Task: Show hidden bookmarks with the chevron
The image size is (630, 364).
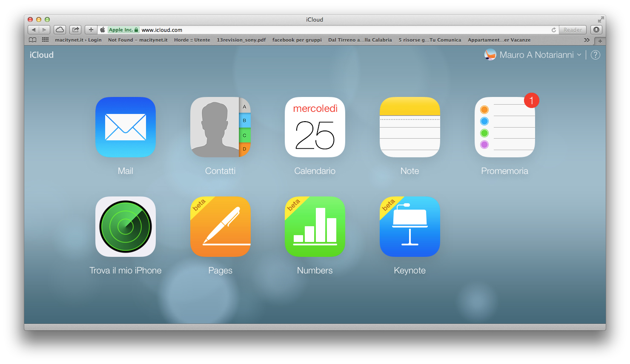Action: 587,40
